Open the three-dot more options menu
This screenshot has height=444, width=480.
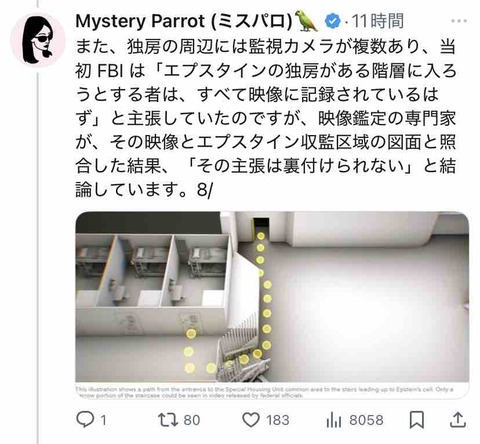click(459, 21)
